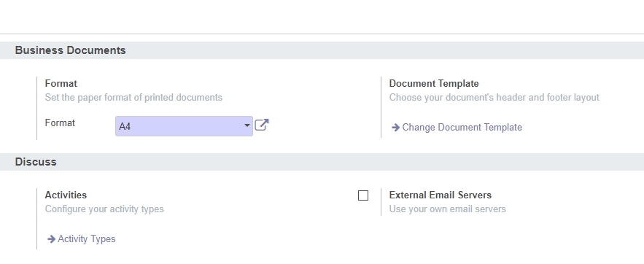Enable the External Email Servers checkbox
The image size is (644, 264).
click(x=363, y=195)
